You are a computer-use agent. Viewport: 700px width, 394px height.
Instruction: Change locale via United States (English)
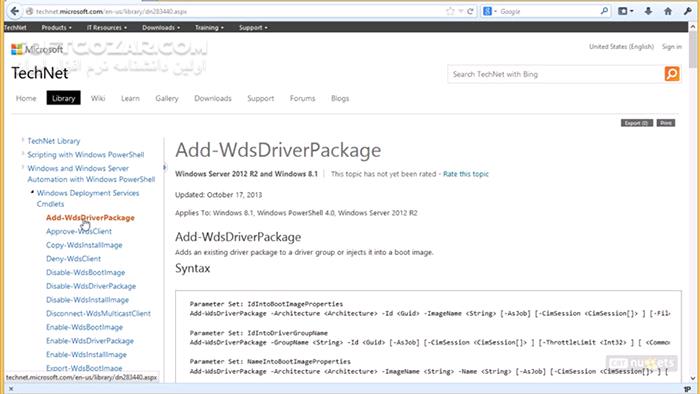(621, 46)
